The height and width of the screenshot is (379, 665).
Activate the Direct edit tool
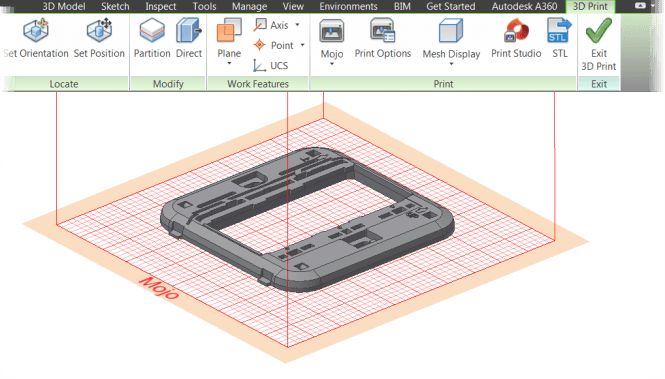click(x=189, y=38)
